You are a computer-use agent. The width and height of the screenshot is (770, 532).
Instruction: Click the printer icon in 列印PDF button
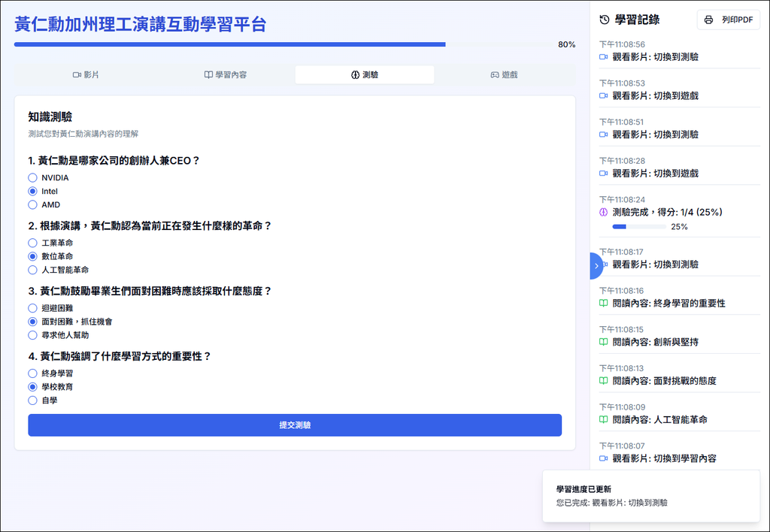tap(708, 20)
